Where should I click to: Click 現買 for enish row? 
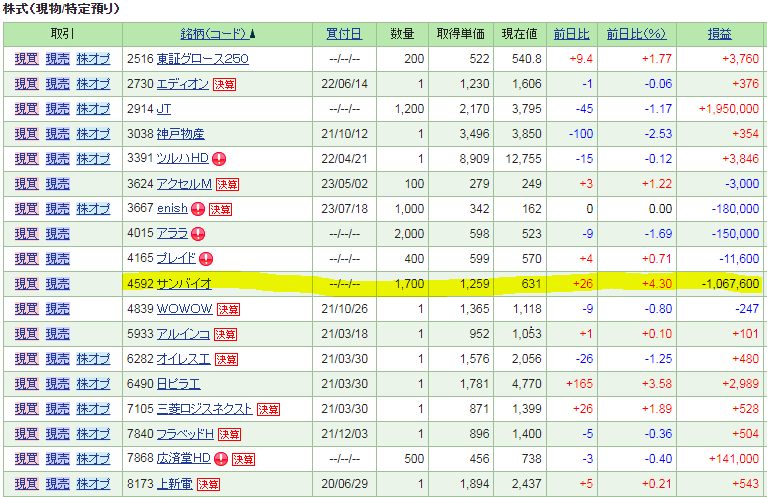click(x=26, y=209)
